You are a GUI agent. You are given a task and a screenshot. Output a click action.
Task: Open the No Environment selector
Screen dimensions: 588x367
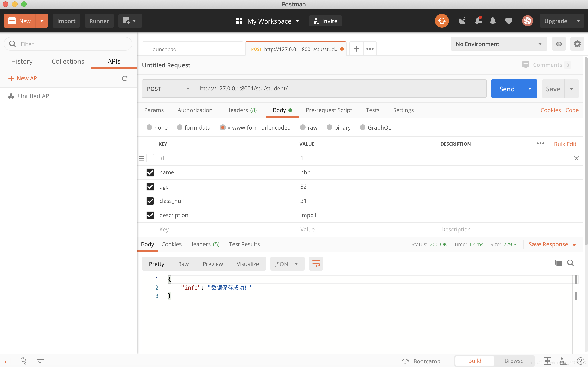click(499, 44)
